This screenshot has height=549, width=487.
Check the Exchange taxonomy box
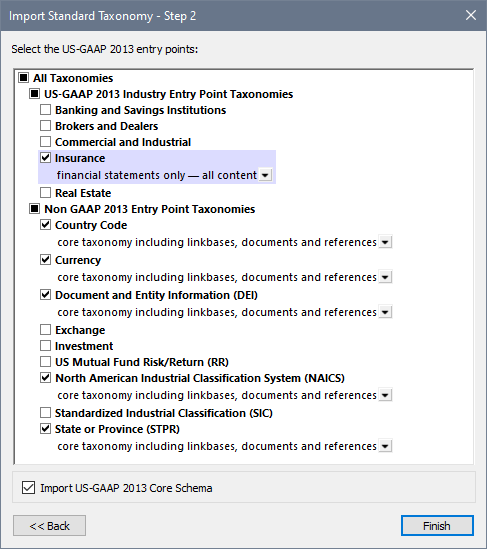[45, 330]
